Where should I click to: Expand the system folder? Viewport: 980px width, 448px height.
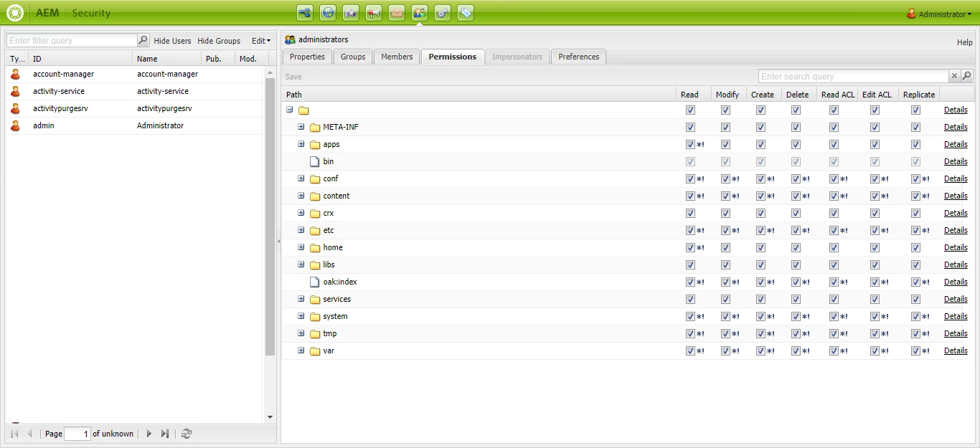(x=301, y=316)
